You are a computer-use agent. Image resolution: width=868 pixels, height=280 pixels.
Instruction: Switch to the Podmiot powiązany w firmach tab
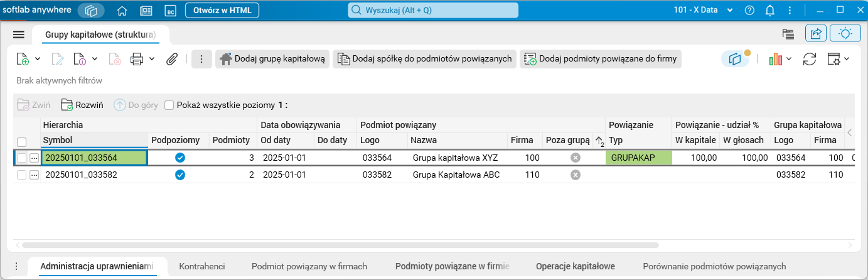pos(309,266)
